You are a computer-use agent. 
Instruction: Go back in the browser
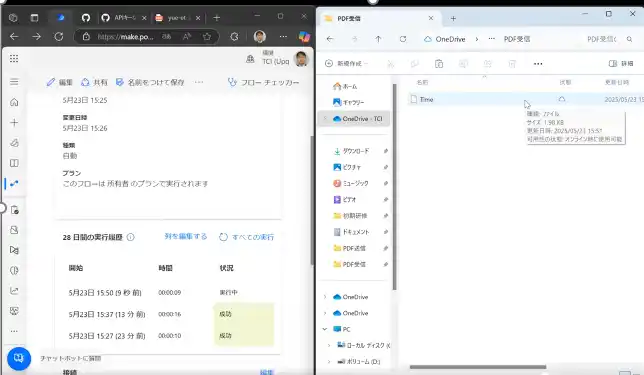coord(14,37)
